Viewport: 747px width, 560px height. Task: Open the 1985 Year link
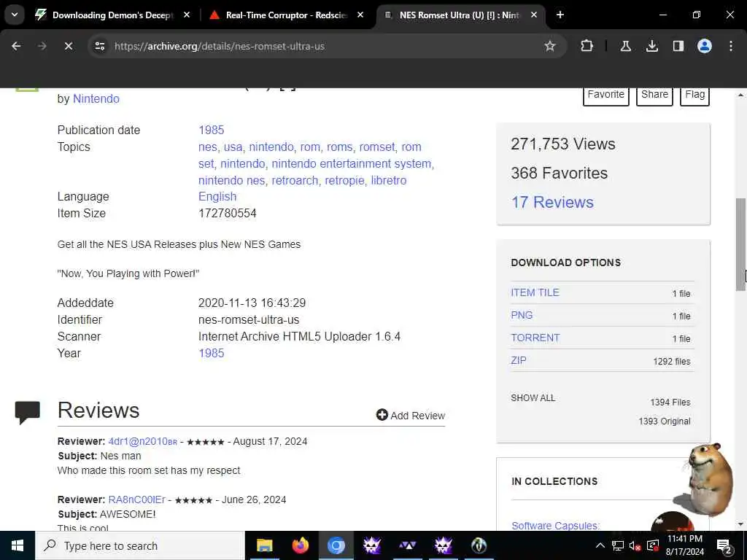pos(211,354)
